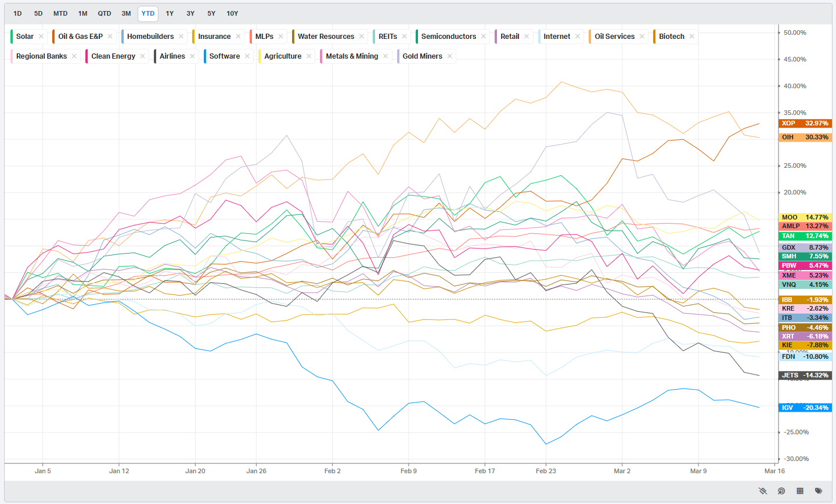The height and width of the screenshot is (504, 836).
Task: Switch to 1M range
Action: (x=83, y=13)
